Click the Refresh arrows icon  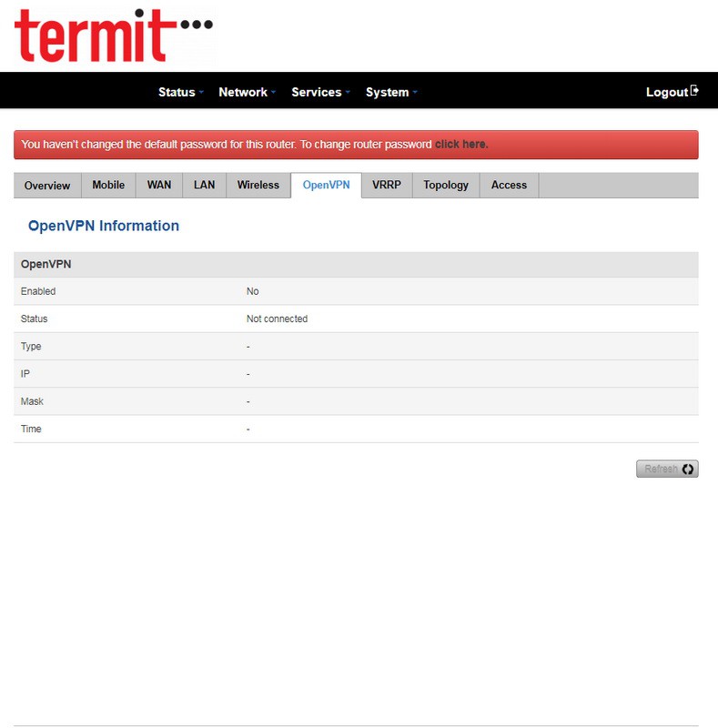[688, 470]
